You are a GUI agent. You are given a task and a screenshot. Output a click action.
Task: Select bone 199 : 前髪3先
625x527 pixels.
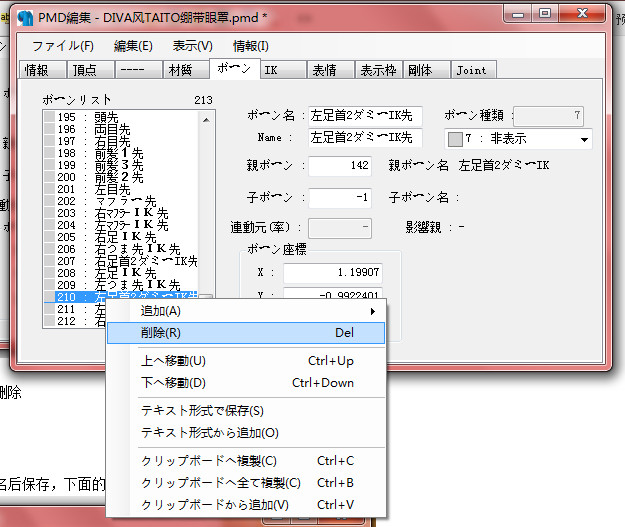[x=122, y=165]
